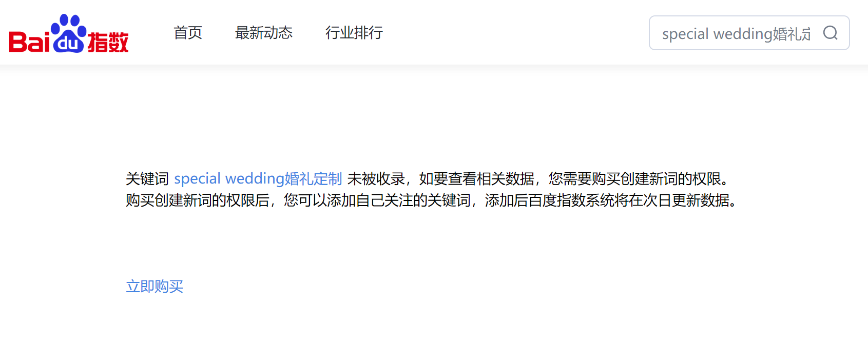Viewport: 868px width, 344px height.
Task: Click the red 指数 logo text
Action: (108, 42)
